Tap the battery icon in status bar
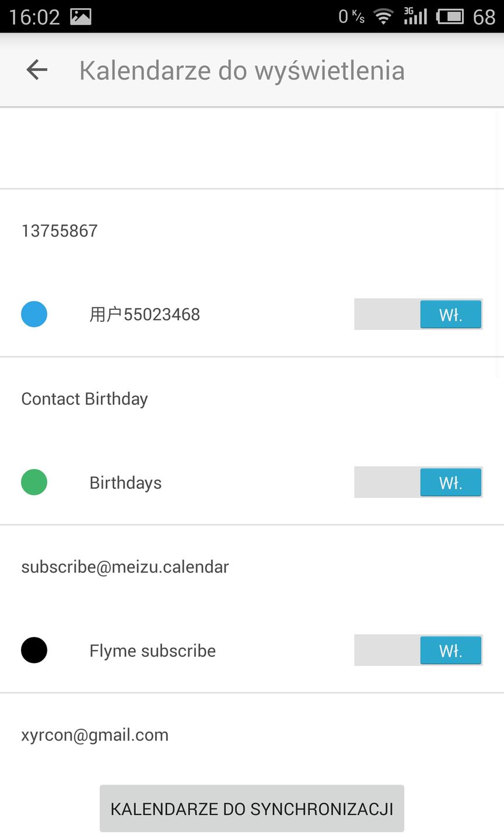504x840 pixels. 450,17
